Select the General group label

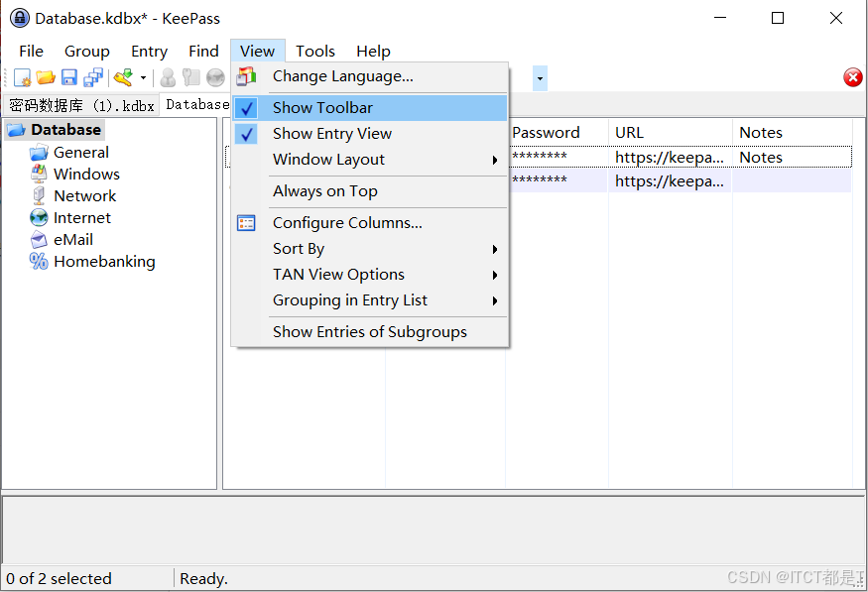coord(80,152)
